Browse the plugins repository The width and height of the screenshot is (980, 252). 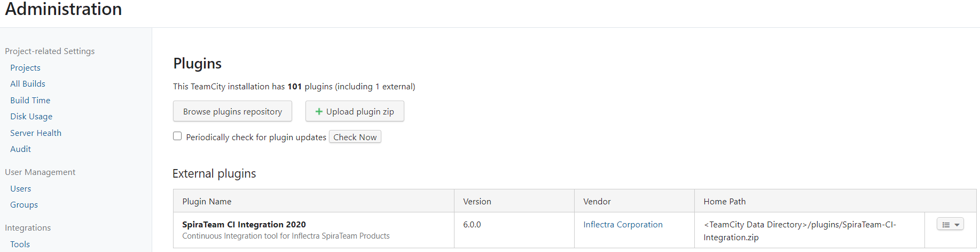click(x=232, y=111)
